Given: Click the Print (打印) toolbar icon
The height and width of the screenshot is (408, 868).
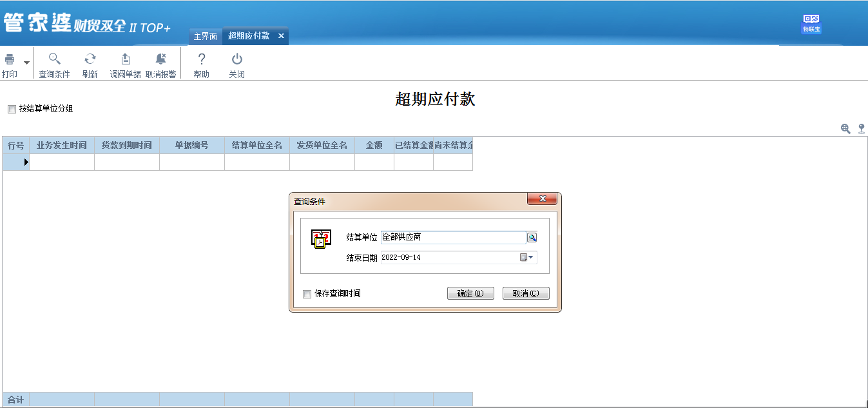Looking at the screenshot, I should click(x=10, y=60).
